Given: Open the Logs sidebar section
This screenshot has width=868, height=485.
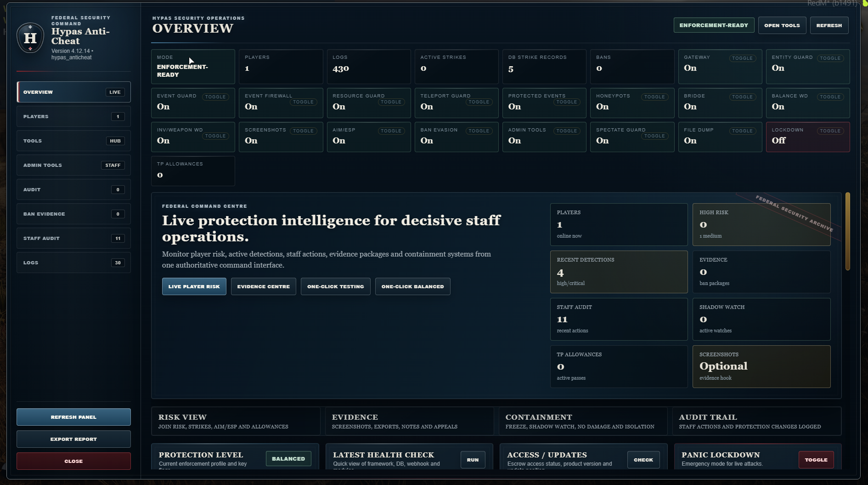Looking at the screenshot, I should point(73,262).
